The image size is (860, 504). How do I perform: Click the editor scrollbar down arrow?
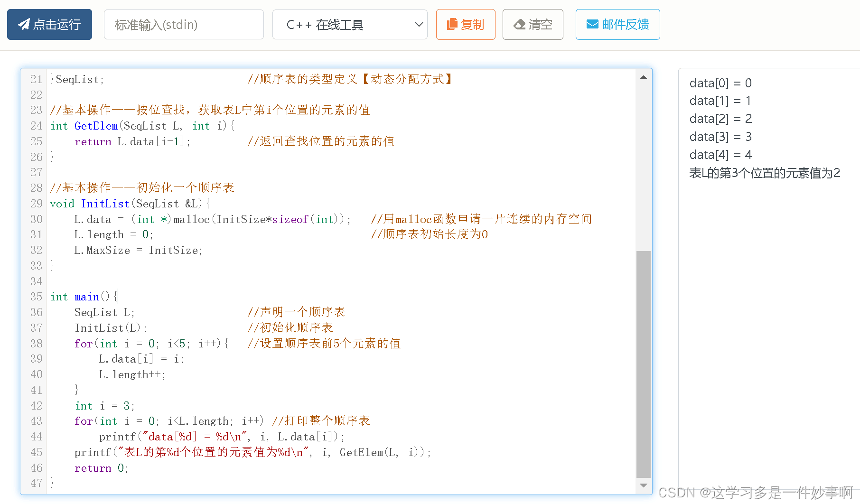[x=644, y=485]
